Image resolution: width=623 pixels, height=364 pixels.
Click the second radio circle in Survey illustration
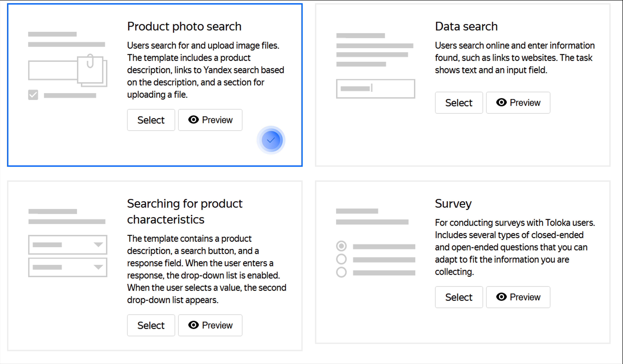341,259
